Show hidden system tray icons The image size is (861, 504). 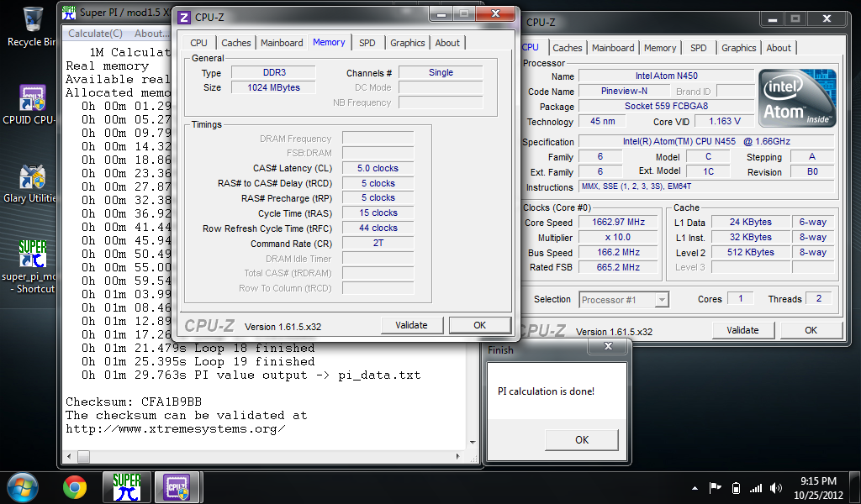tap(695, 487)
